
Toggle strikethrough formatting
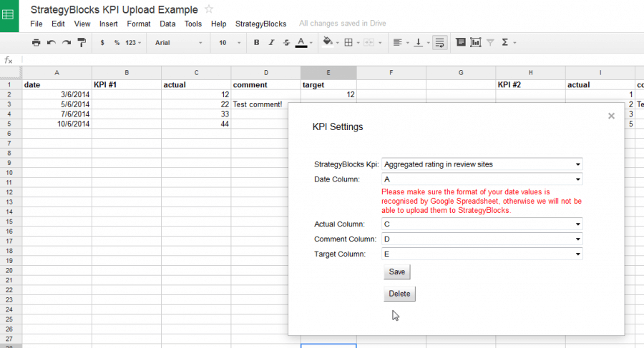click(x=286, y=43)
